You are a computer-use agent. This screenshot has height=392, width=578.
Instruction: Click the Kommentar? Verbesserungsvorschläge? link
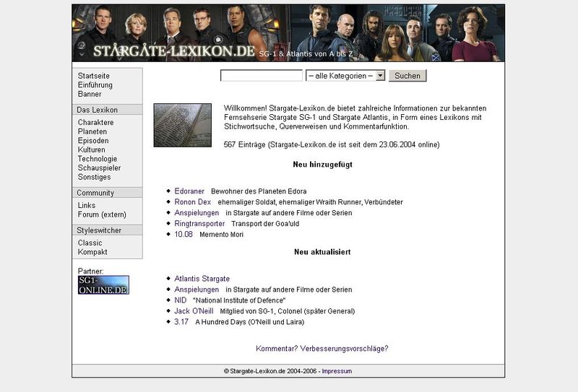[322, 349]
